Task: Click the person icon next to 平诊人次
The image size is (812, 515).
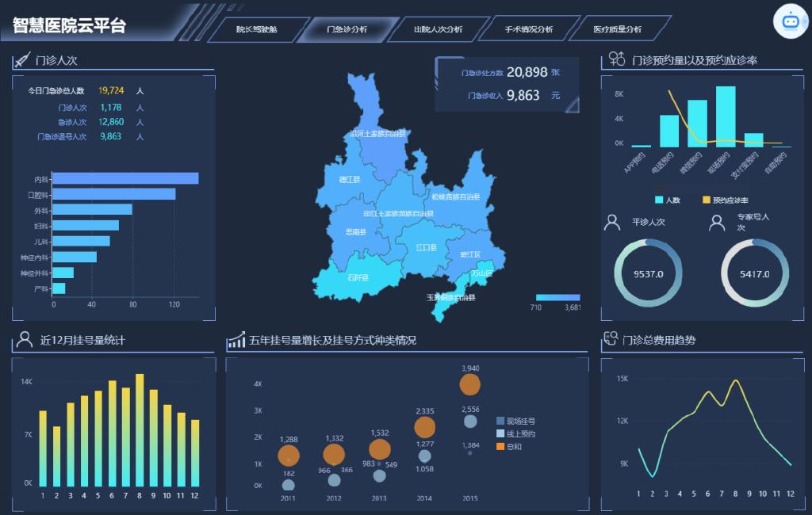Action: click(612, 223)
